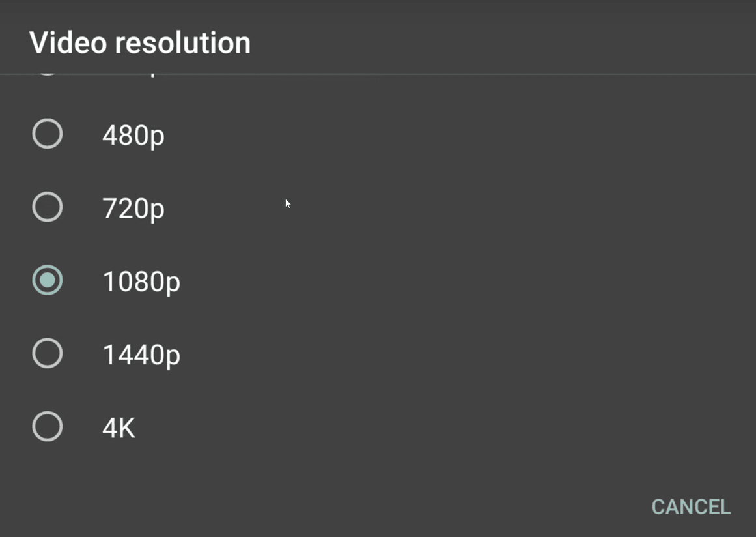
Task: Tap the empty radio circle beside 4K
Action: 48,427
